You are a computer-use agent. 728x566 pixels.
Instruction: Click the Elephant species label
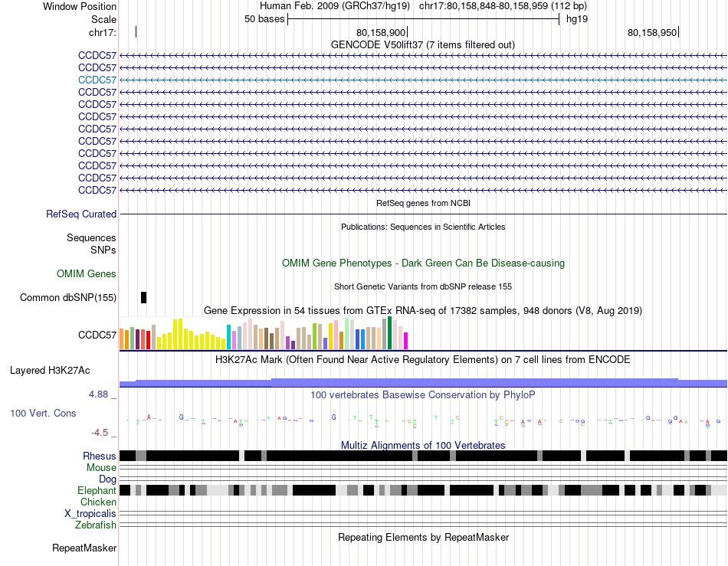click(97, 490)
